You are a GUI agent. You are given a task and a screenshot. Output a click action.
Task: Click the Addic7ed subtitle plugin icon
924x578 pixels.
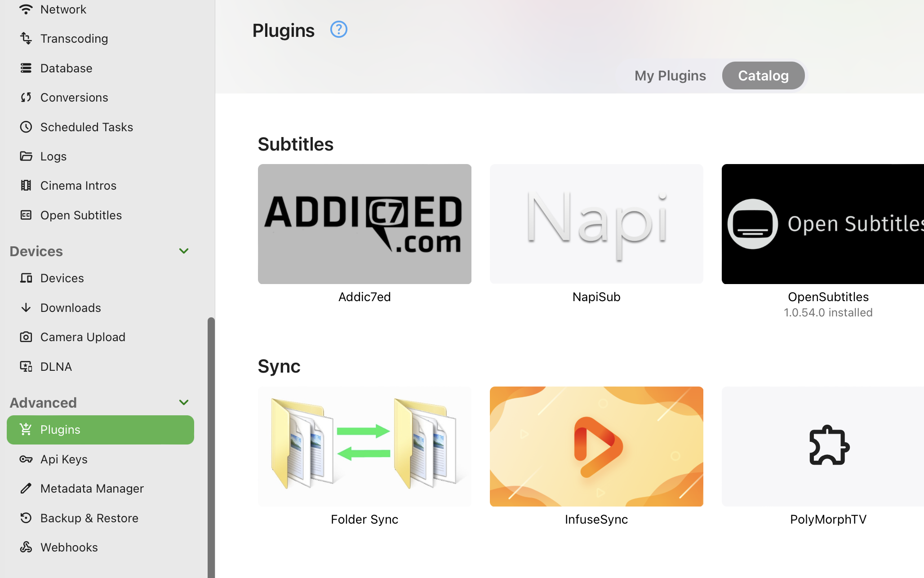coord(364,224)
